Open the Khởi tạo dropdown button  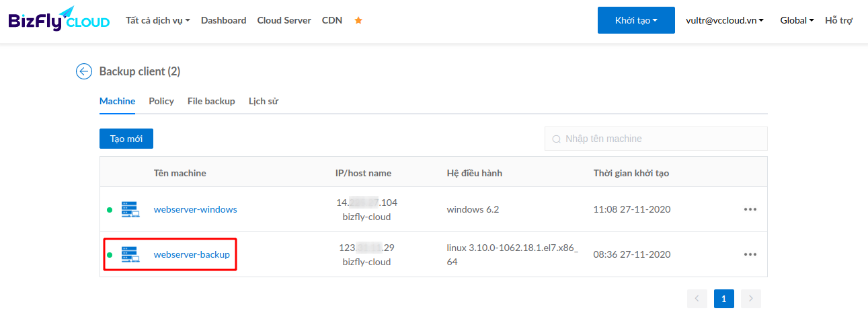point(636,20)
